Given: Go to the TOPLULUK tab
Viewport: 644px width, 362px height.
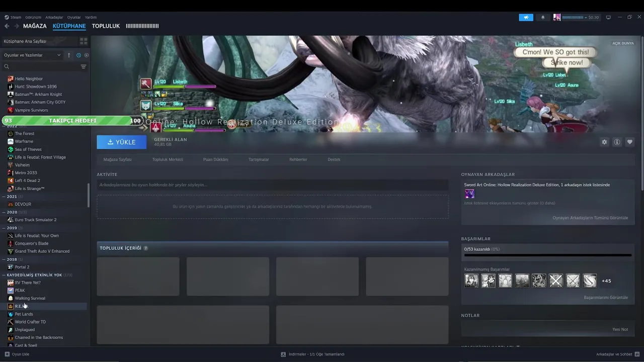Looking at the screenshot, I should [x=106, y=26].
